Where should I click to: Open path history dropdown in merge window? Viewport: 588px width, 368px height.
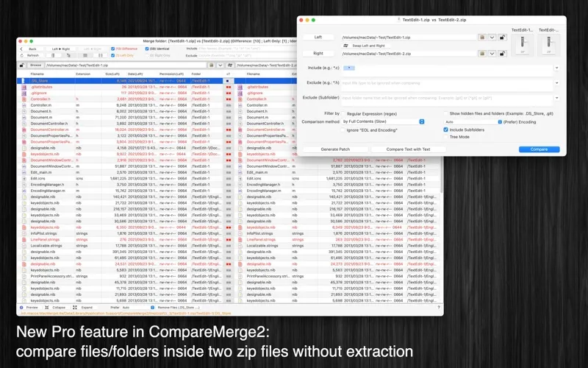(220, 65)
